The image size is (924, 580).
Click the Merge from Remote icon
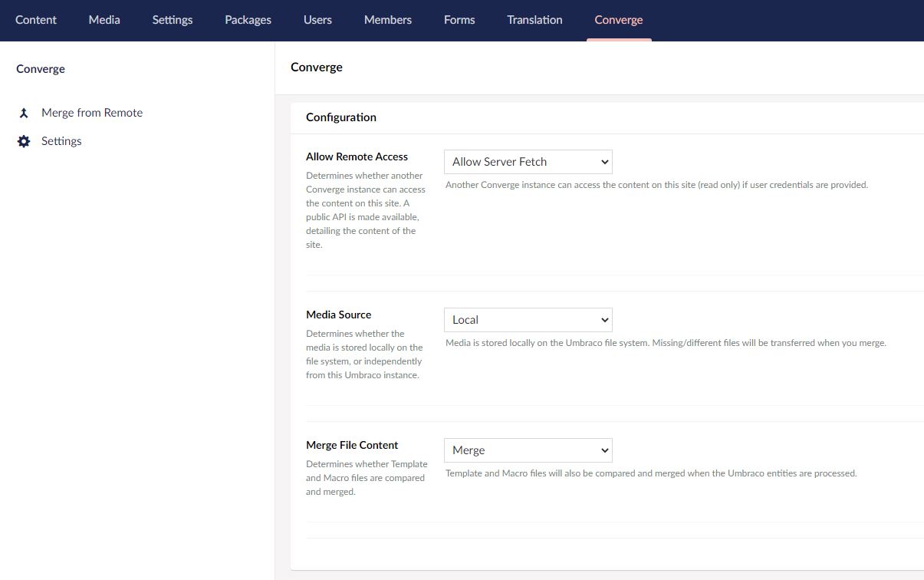tap(24, 113)
